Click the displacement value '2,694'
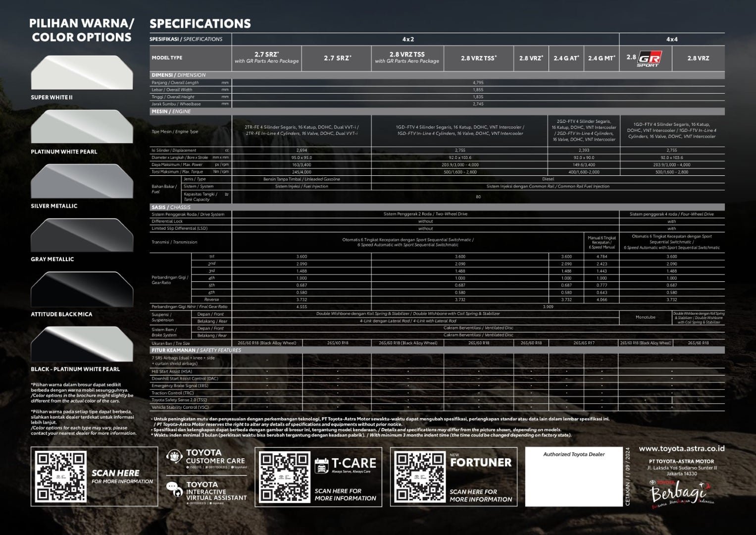The width and height of the screenshot is (756, 535). pyautogui.click(x=302, y=150)
